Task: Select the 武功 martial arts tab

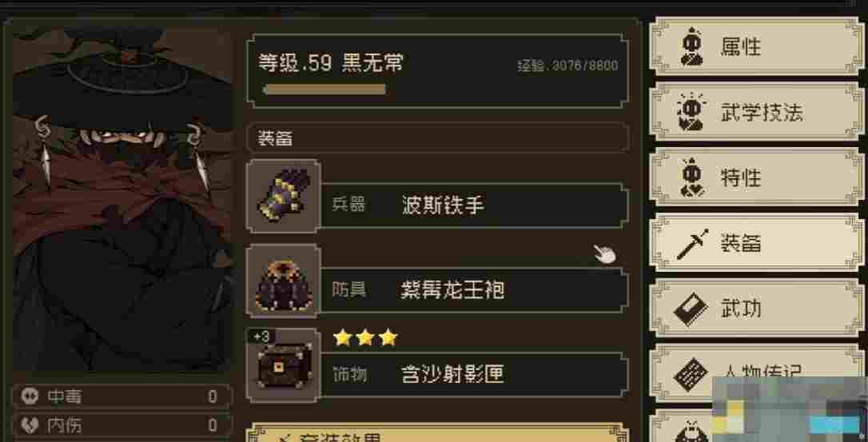Action: [x=756, y=309]
